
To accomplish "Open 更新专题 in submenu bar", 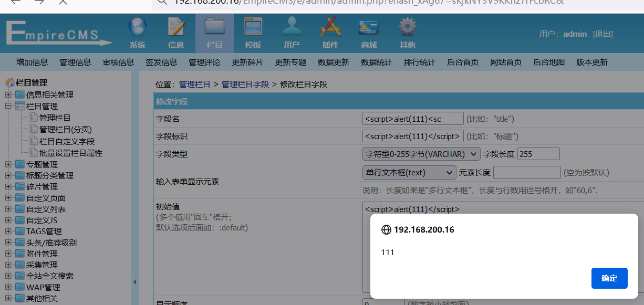I will click(x=290, y=62).
